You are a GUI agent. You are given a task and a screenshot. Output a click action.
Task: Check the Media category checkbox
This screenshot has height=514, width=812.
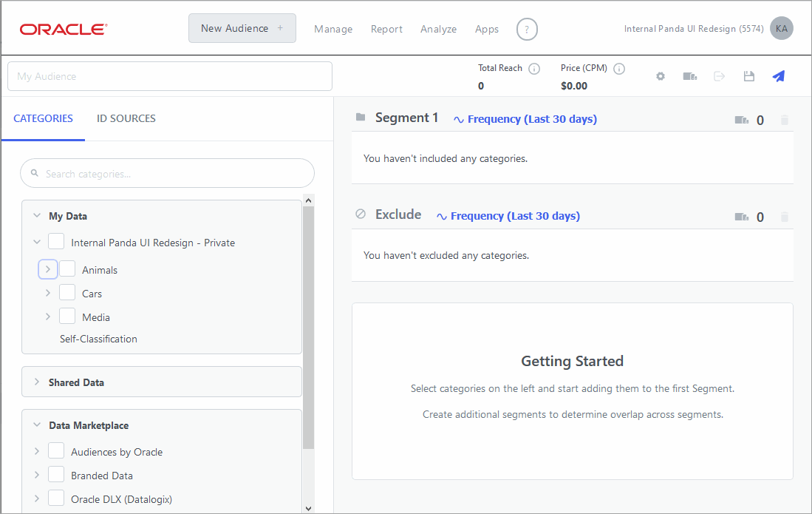[x=67, y=316]
